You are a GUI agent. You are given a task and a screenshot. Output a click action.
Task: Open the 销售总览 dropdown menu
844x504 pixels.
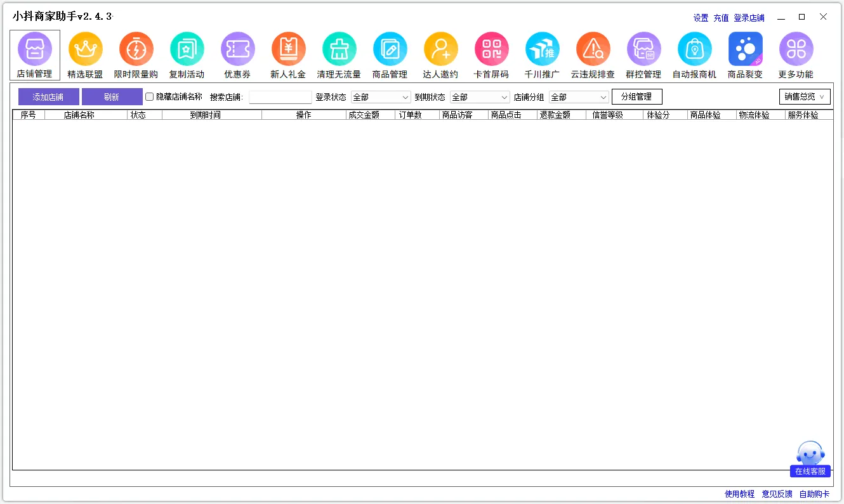tap(804, 97)
